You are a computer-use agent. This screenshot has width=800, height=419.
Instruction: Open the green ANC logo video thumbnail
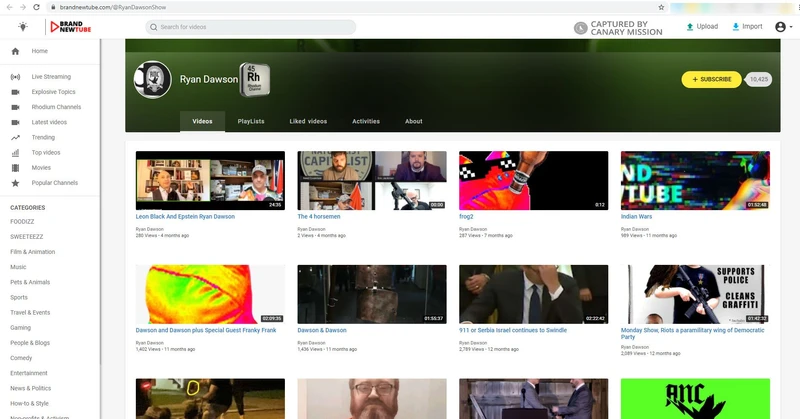(695, 399)
